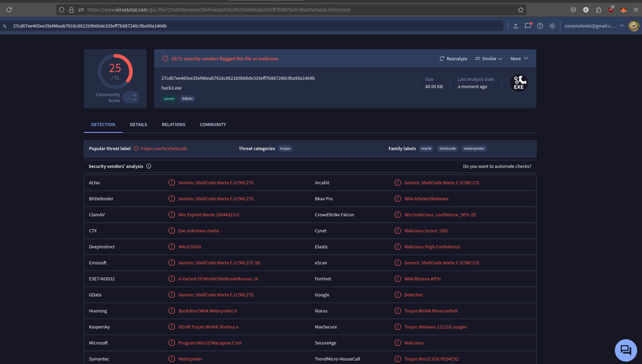The image size is (642, 364).
Task: Select Huorong's Backdoor/W64.Meterpreter.b result
Action: tap(208, 311)
